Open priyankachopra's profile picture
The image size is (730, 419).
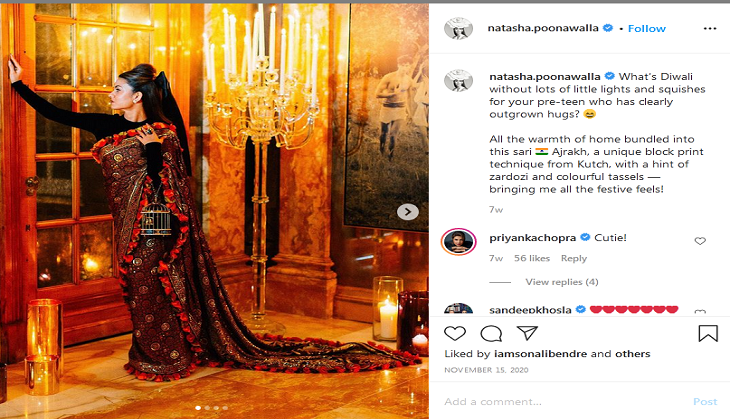pos(459,242)
